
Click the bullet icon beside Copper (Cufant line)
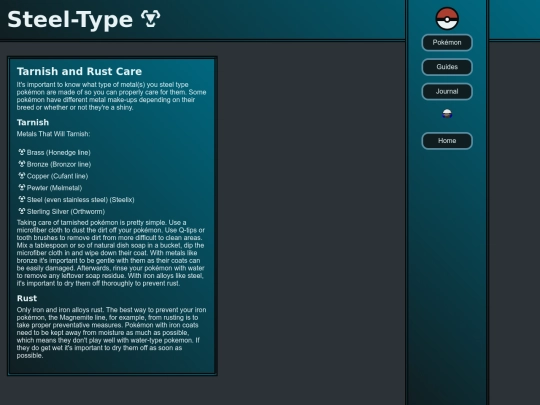[22, 175]
